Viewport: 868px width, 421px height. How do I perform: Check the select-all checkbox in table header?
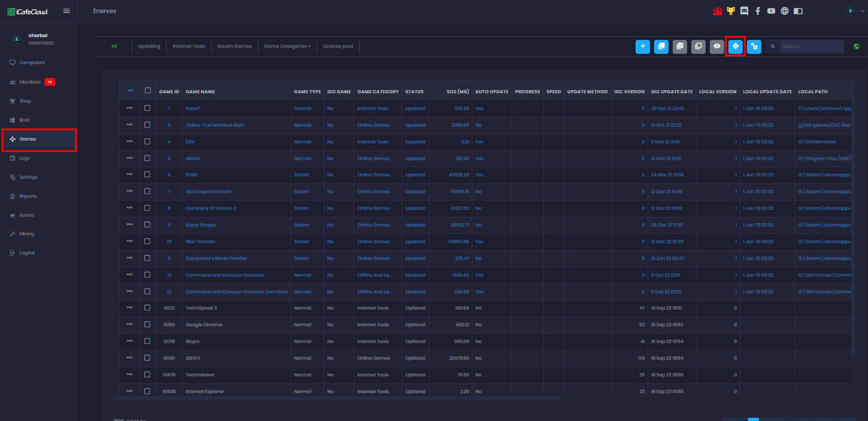(148, 91)
